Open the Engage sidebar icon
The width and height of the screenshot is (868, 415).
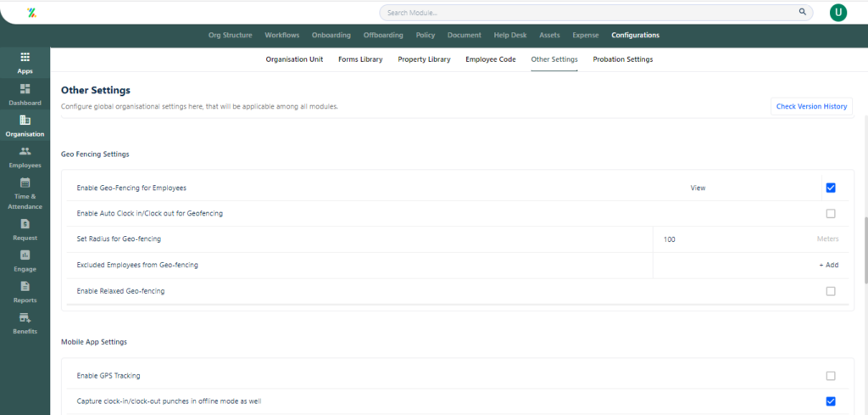coord(25,255)
